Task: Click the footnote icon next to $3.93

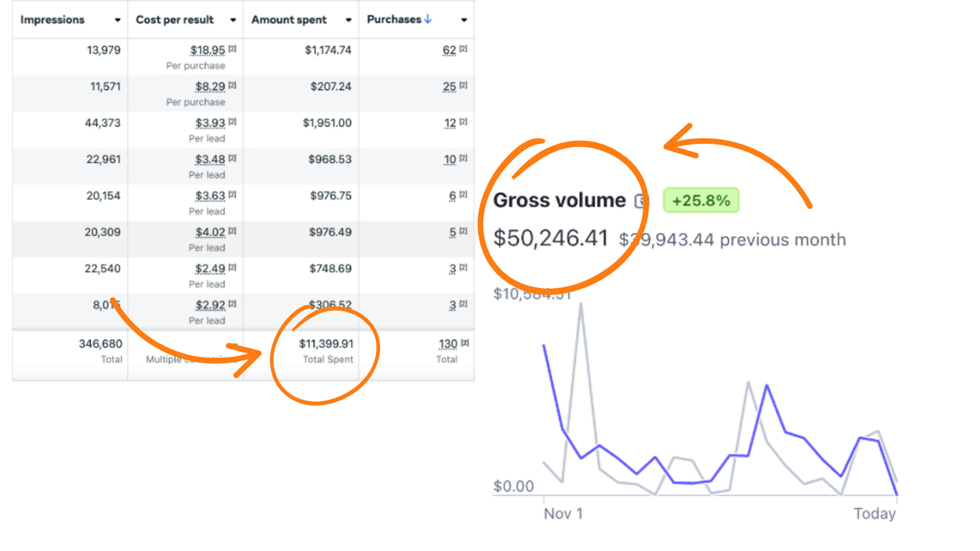Action: tap(232, 121)
